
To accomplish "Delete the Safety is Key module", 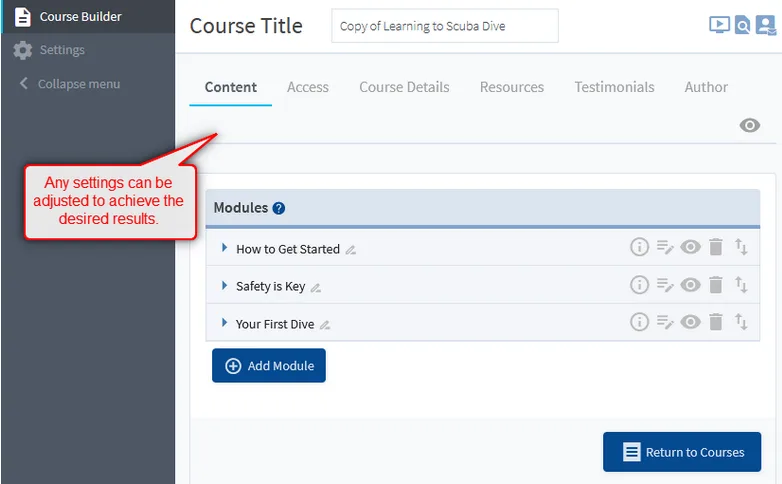I will pos(715,285).
